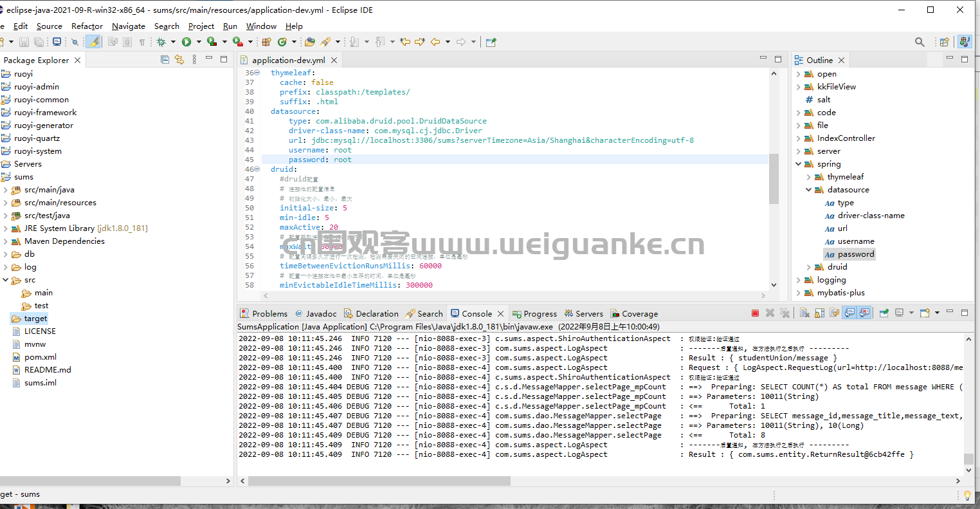
Task: Toggle Pin Console button
Action: (x=884, y=313)
